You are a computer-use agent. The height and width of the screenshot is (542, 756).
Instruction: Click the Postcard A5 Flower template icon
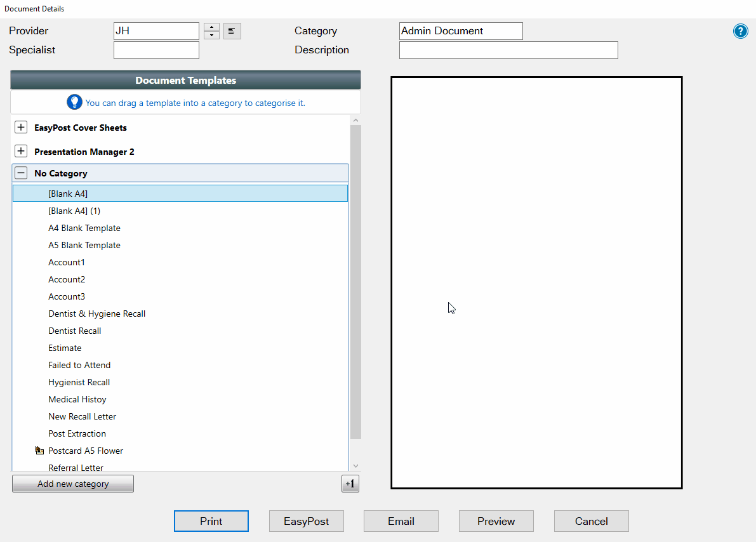click(x=39, y=450)
